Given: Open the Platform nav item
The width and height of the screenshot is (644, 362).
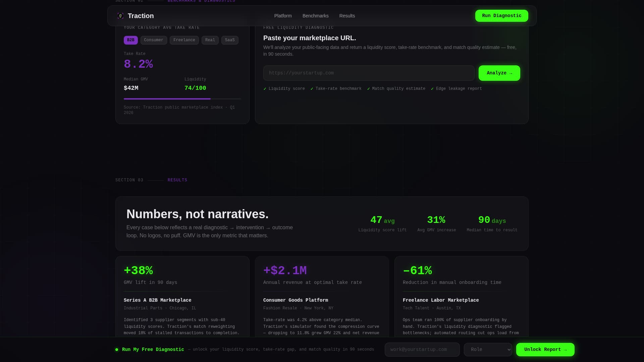Looking at the screenshot, I should [283, 16].
